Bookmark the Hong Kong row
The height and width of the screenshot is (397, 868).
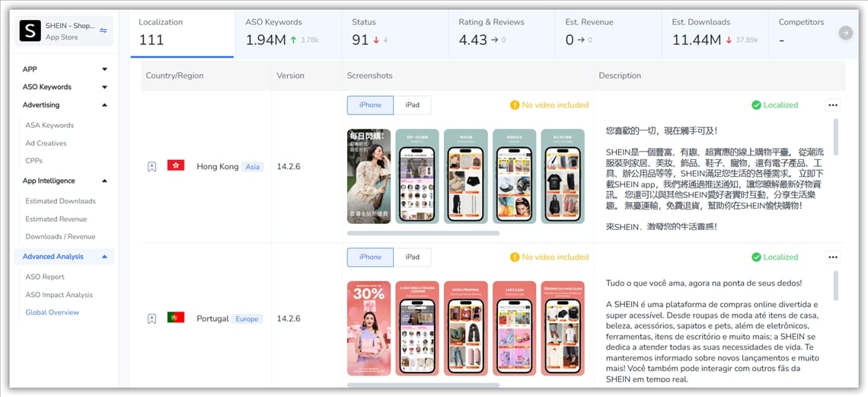coord(152,167)
